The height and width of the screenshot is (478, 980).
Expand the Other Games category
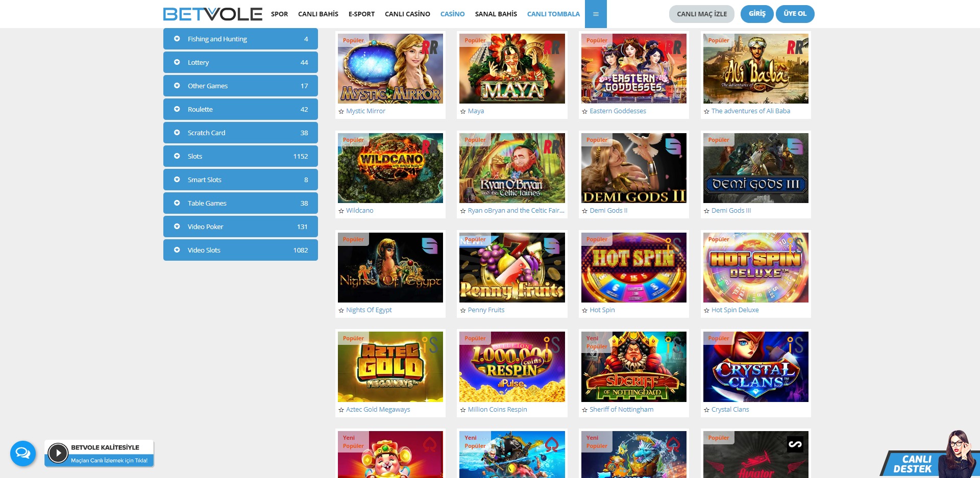point(240,86)
